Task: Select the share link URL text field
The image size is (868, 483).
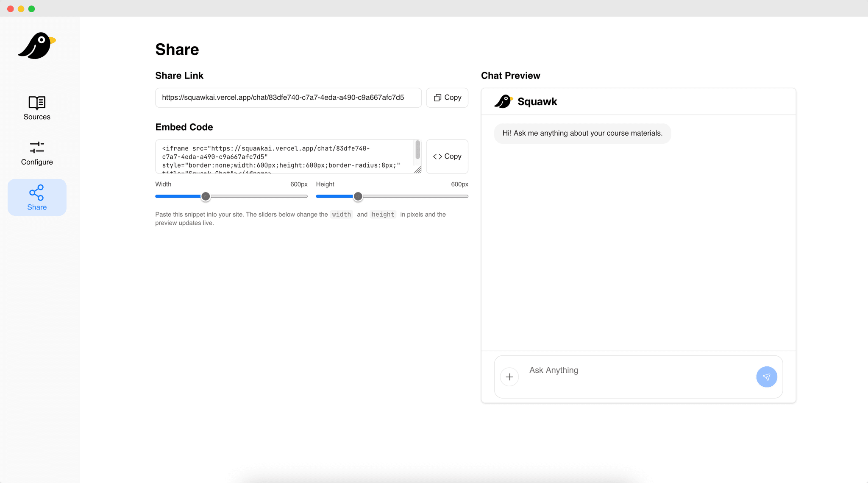Action: click(288, 98)
